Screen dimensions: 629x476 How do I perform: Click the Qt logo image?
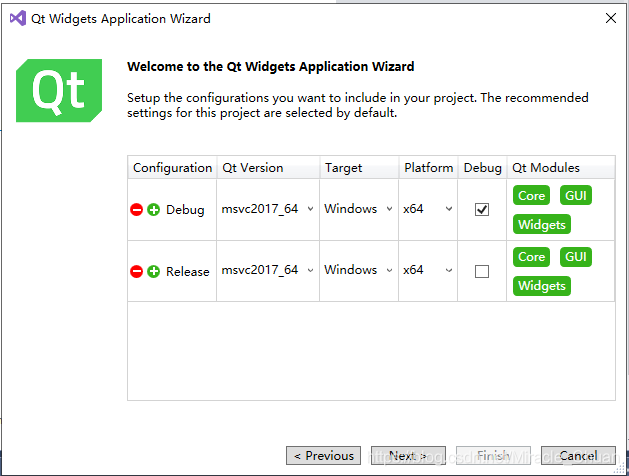click(x=59, y=91)
